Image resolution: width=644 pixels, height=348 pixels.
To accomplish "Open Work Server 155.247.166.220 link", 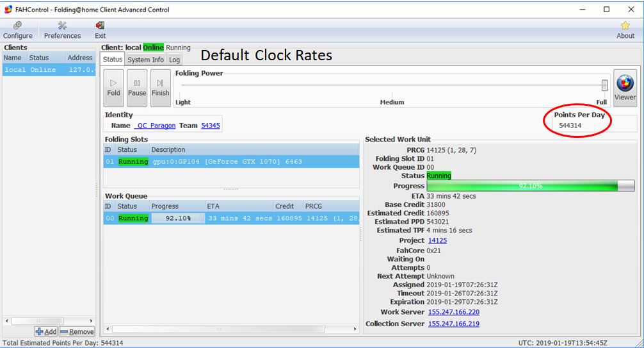I will click(x=453, y=312).
